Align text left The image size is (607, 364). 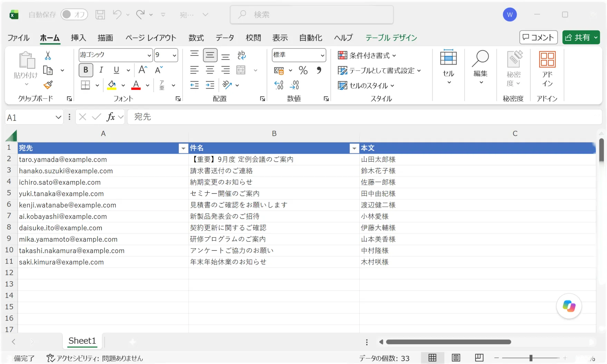[194, 70]
